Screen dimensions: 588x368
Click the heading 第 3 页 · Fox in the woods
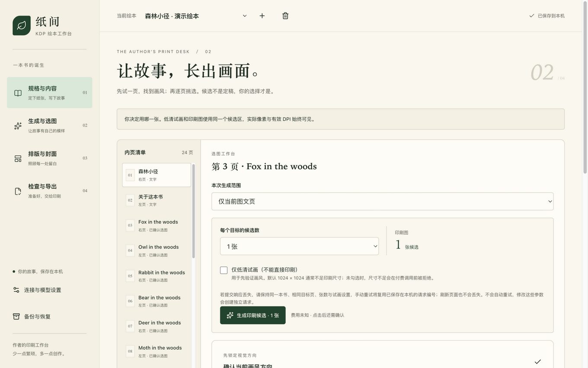point(264,167)
